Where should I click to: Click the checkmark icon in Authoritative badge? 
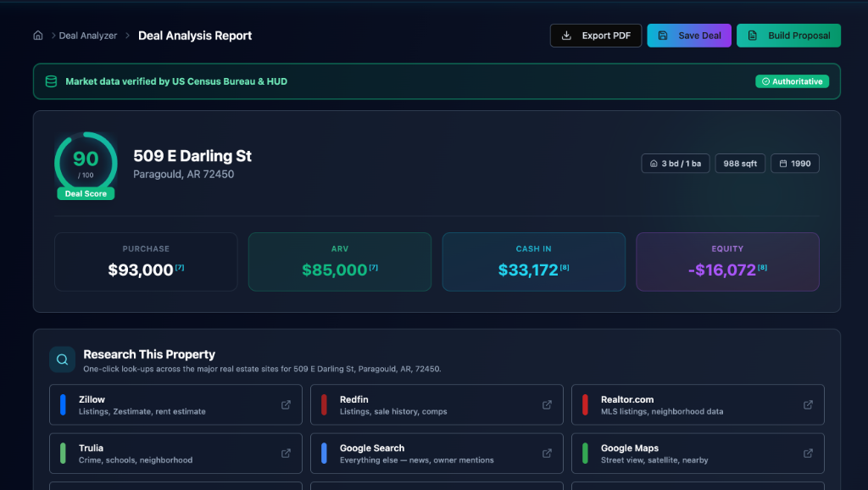coord(765,81)
